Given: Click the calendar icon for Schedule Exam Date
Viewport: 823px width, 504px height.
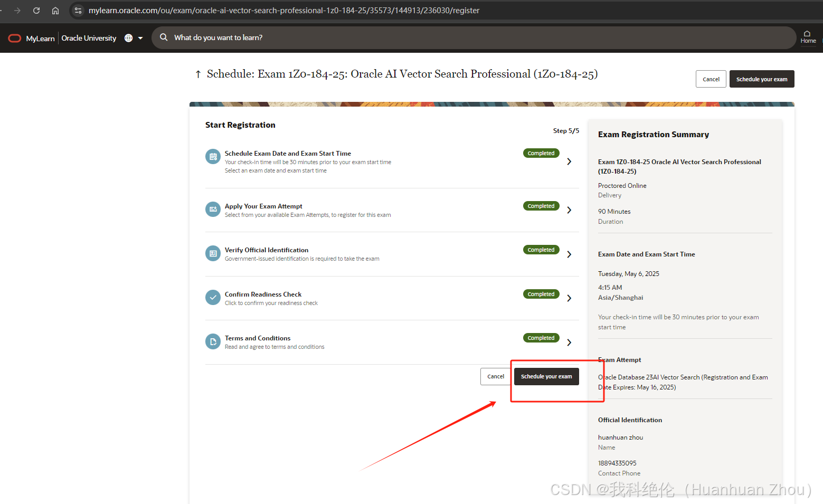Looking at the screenshot, I should pyautogui.click(x=213, y=157).
